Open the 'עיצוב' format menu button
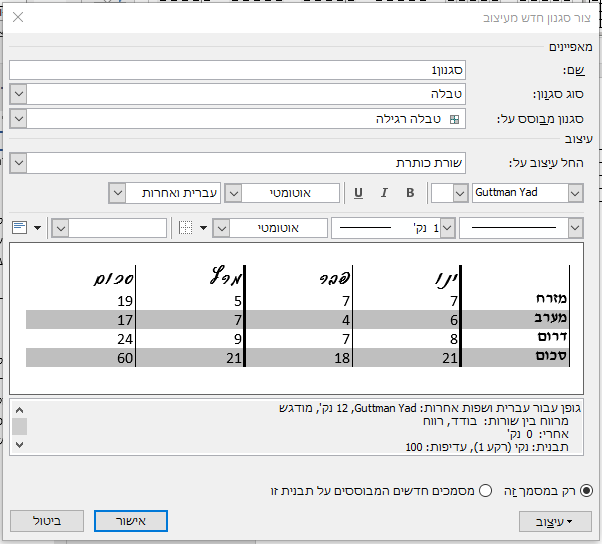This screenshot has height=544, width=602. (555, 521)
